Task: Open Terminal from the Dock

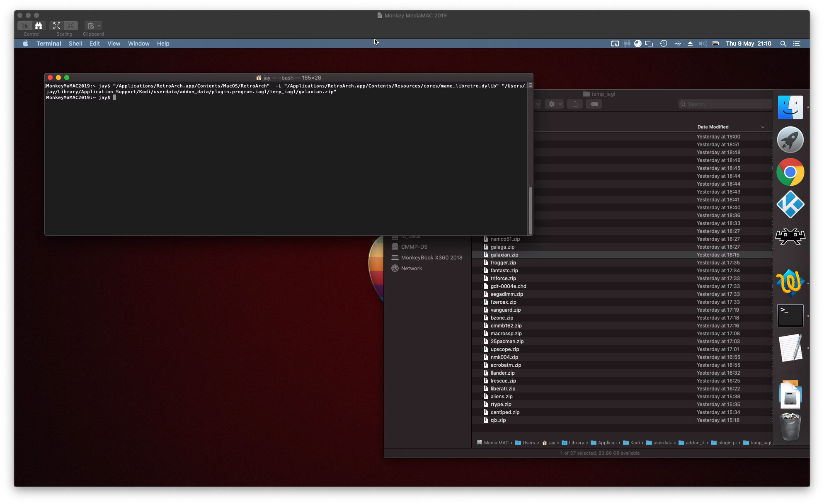Action: click(790, 315)
